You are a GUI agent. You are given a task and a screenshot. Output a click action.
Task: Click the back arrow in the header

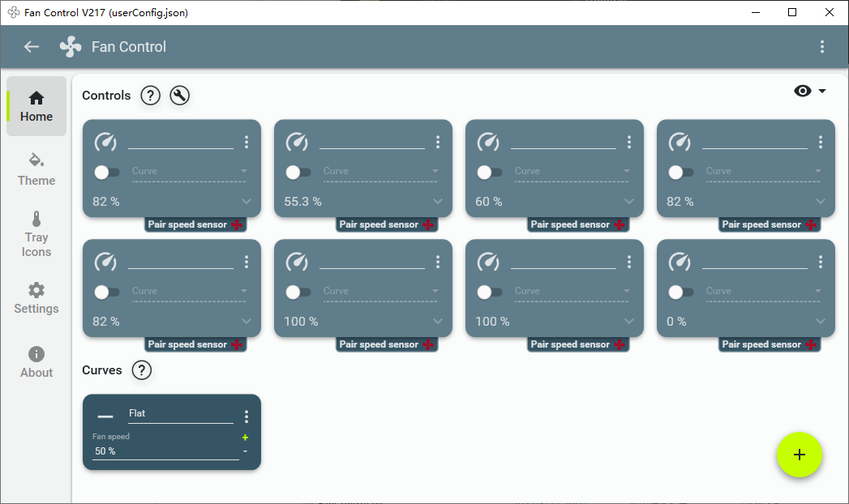click(32, 47)
